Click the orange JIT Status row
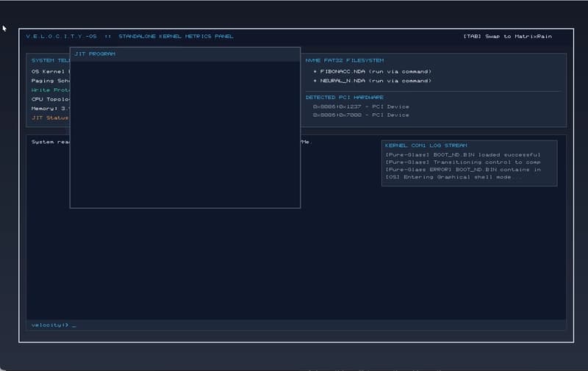588x371 pixels. point(50,118)
